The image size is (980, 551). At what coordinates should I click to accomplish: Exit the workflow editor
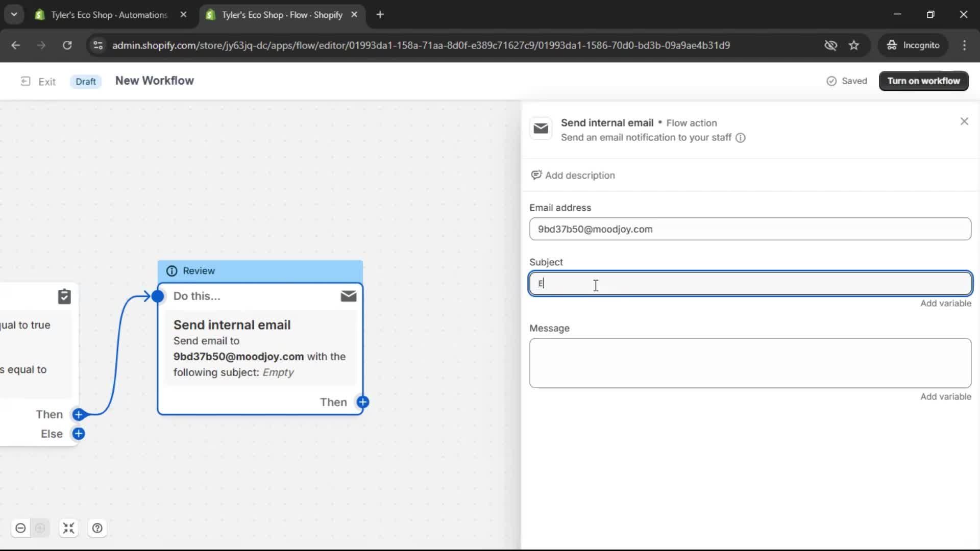point(38,81)
